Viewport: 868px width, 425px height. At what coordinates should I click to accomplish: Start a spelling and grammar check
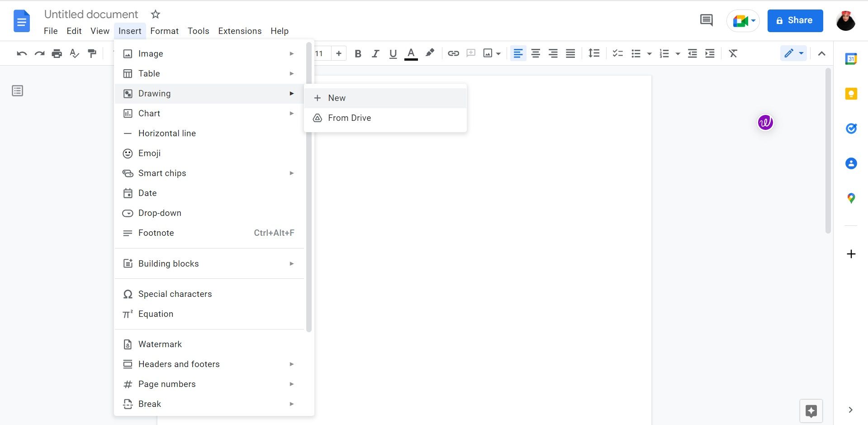coord(74,53)
